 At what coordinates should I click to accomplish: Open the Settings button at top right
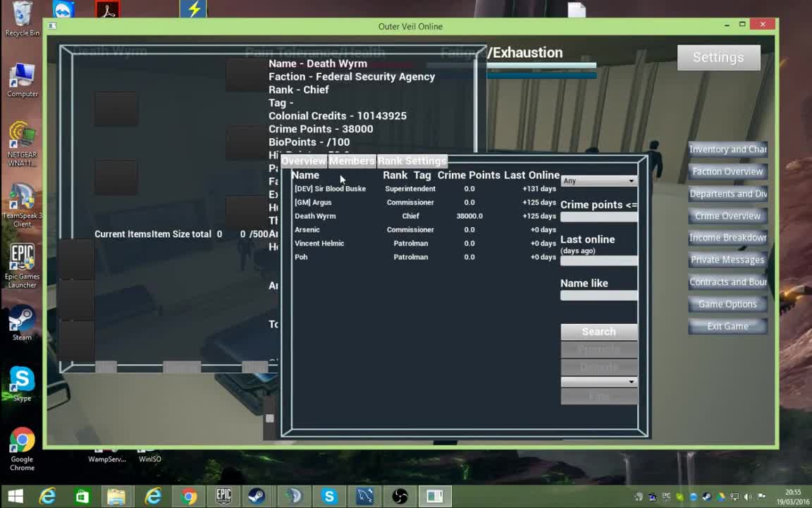point(718,57)
